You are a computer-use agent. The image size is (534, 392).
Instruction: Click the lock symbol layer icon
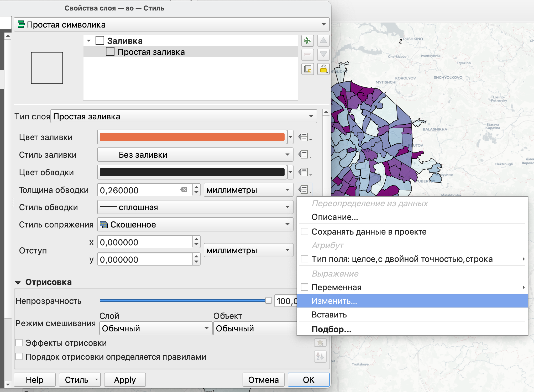click(323, 69)
